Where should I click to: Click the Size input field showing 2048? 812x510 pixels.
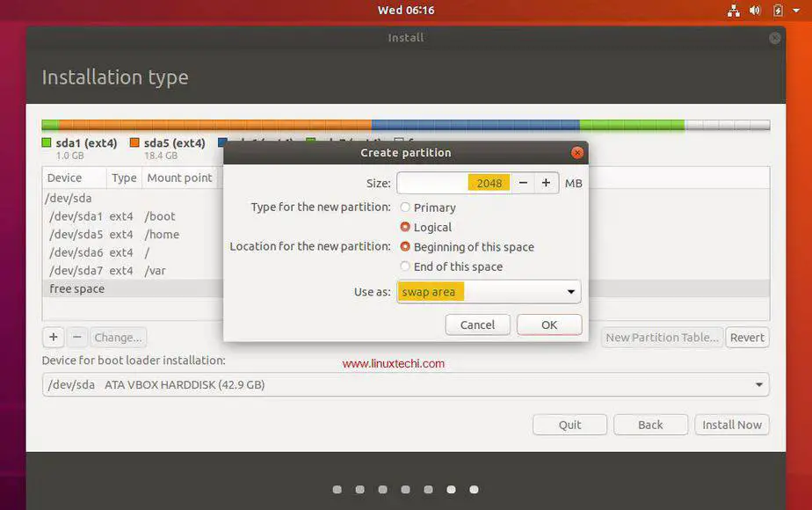pos(454,183)
